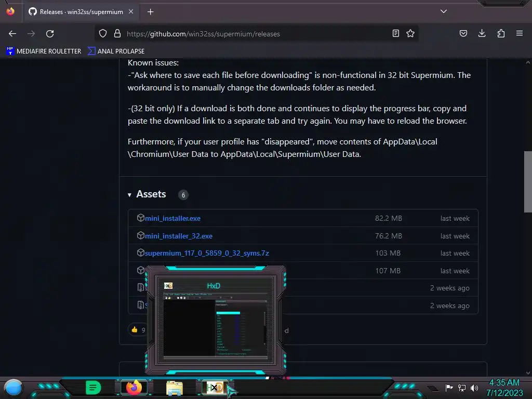Switch to Firefox from the taskbar

click(134, 388)
